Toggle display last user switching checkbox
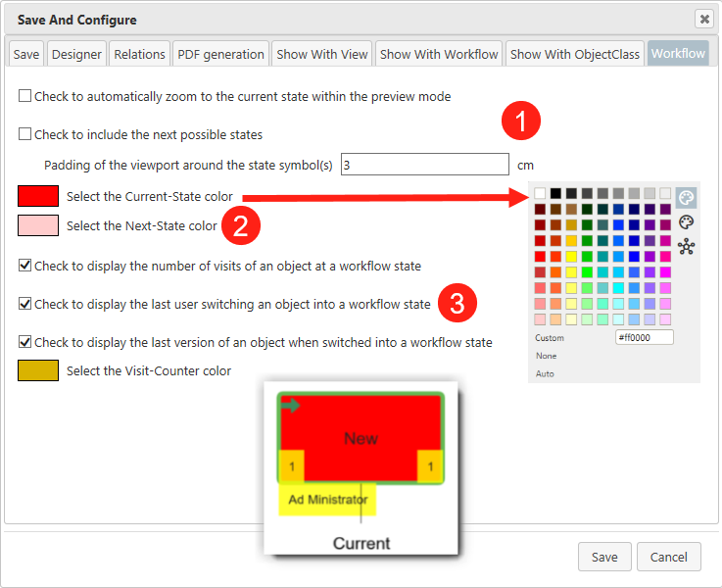722x588 pixels. click(24, 304)
